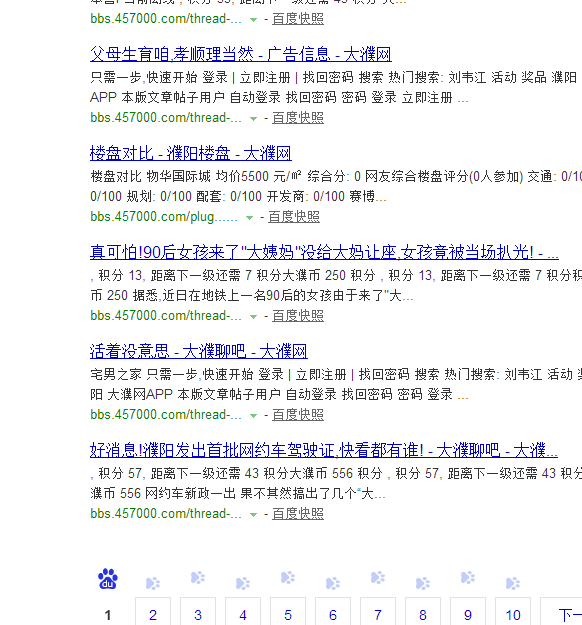This screenshot has width=582, height=625.
Task: Click the next page 下一页 button
Action: [x=561, y=612]
